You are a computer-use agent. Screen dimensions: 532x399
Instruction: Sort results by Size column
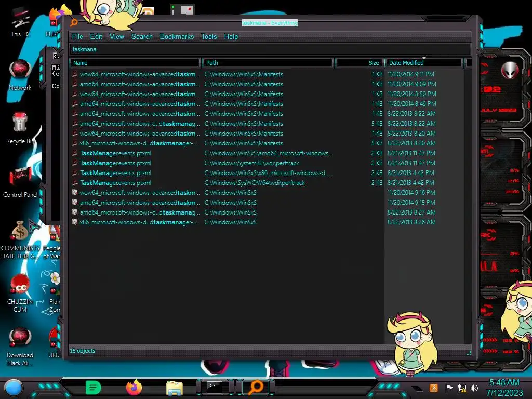359,63
